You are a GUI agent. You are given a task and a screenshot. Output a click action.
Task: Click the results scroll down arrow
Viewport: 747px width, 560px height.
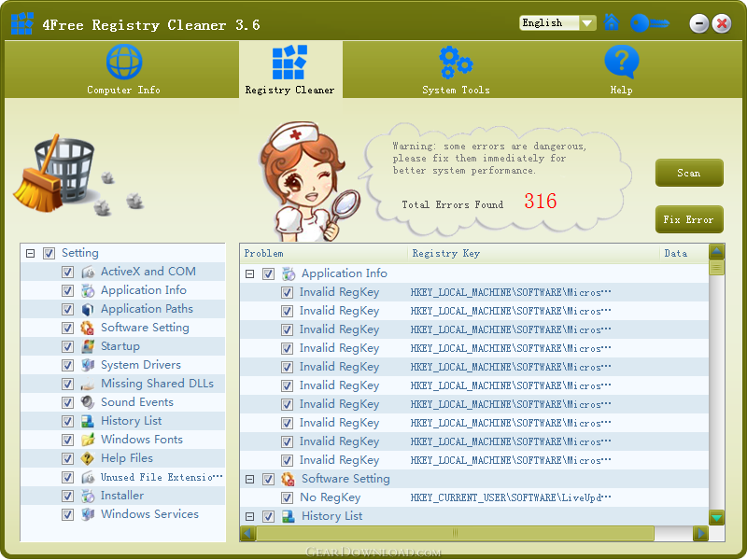[716, 517]
